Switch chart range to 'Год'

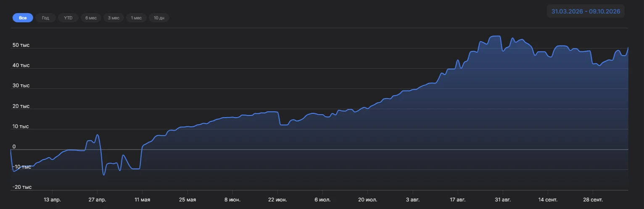[x=45, y=18]
